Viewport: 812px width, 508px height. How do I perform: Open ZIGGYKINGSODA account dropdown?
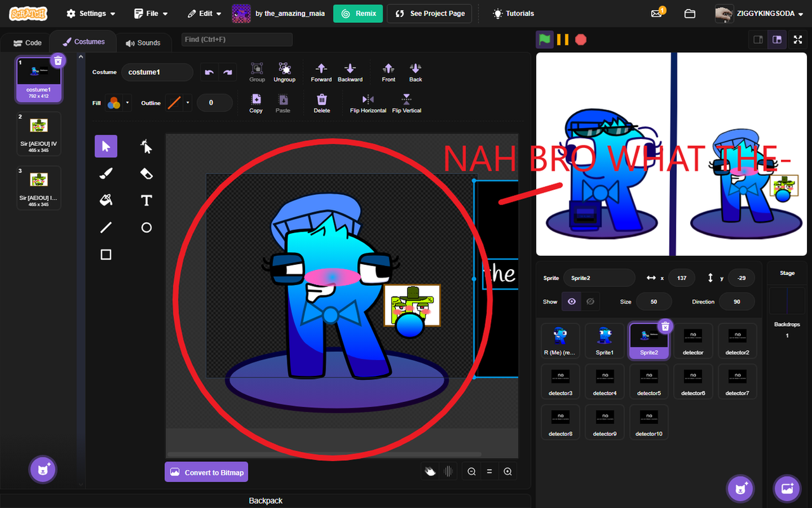pos(760,13)
